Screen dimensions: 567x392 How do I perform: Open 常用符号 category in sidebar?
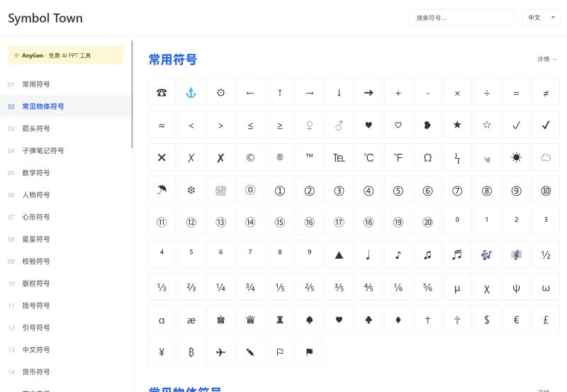pos(66,84)
